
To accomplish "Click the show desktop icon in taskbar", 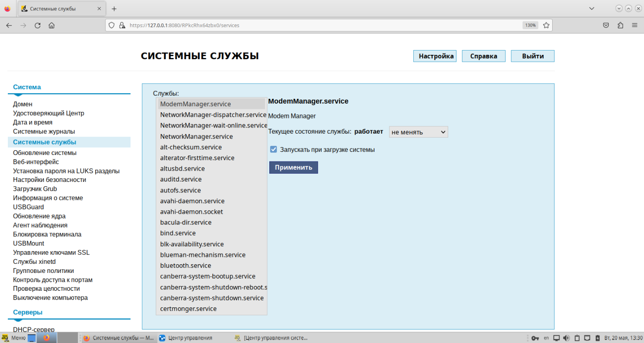I will 32,338.
